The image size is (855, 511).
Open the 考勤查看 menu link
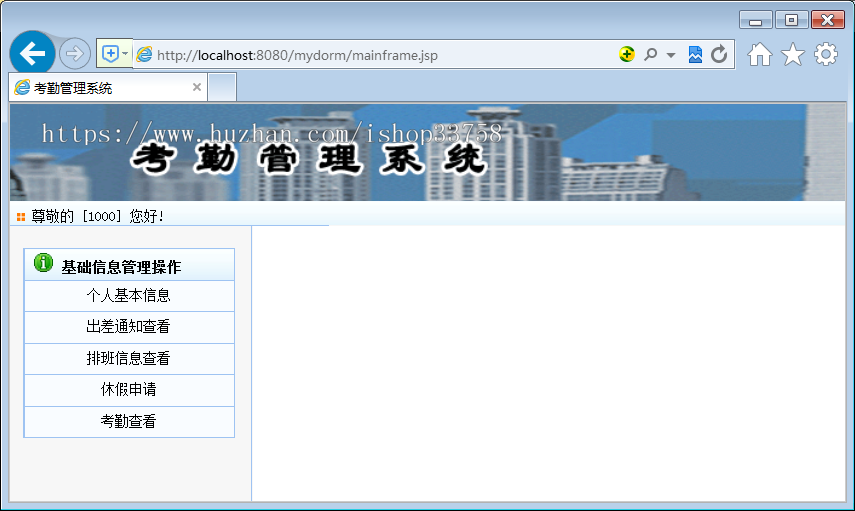click(129, 421)
